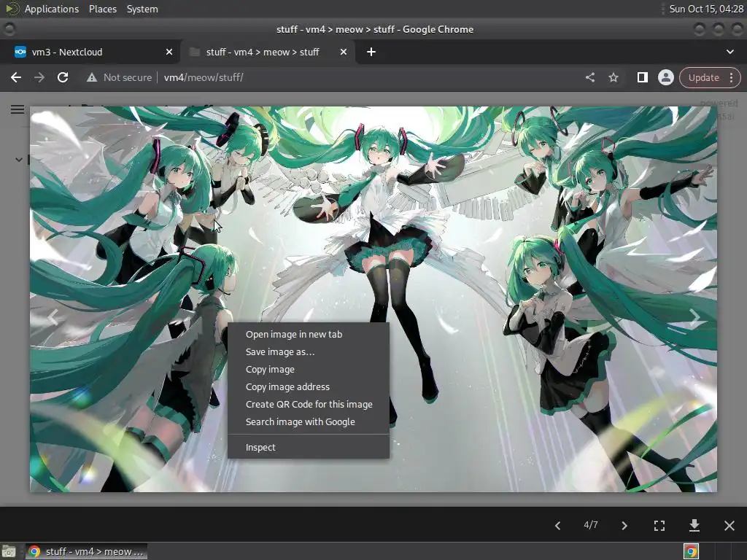Viewport: 747px width, 560px height.
Task: Share this page icon in address bar
Action: pyautogui.click(x=590, y=77)
